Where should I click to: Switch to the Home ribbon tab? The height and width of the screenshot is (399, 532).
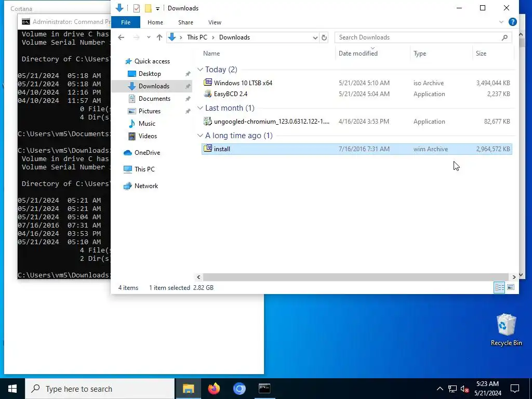pos(155,22)
